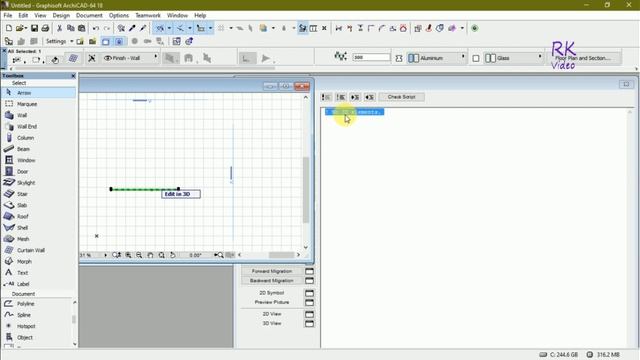Image resolution: width=640 pixels, height=360 pixels.
Task: Open the Options menu
Action: click(119, 16)
